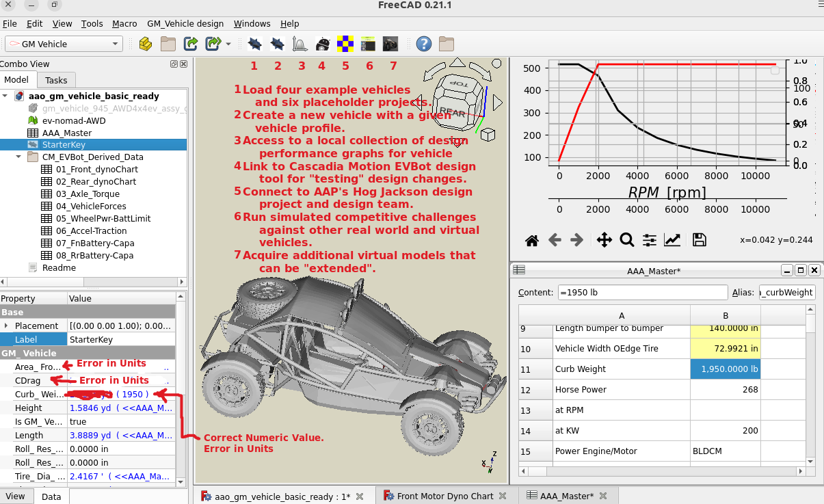Expand the Placement property row
Image resolution: width=824 pixels, height=504 pixels.
click(x=6, y=326)
